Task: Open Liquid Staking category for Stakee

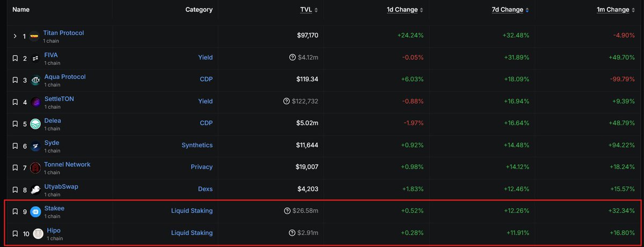Action: pyautogui.click(x=192, y=211)
